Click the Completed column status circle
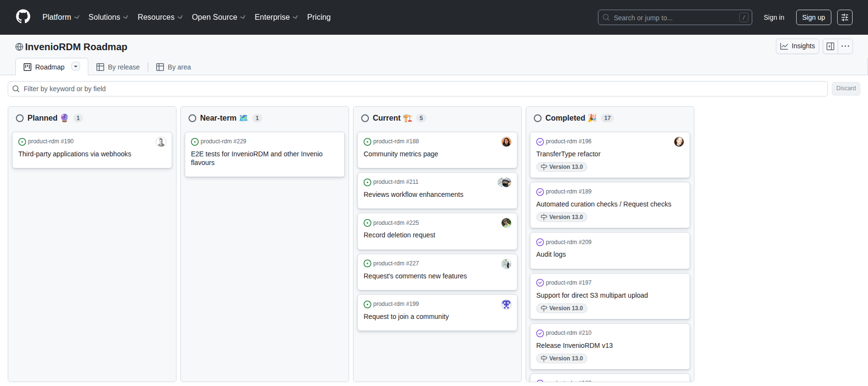 tap(538, 118)
